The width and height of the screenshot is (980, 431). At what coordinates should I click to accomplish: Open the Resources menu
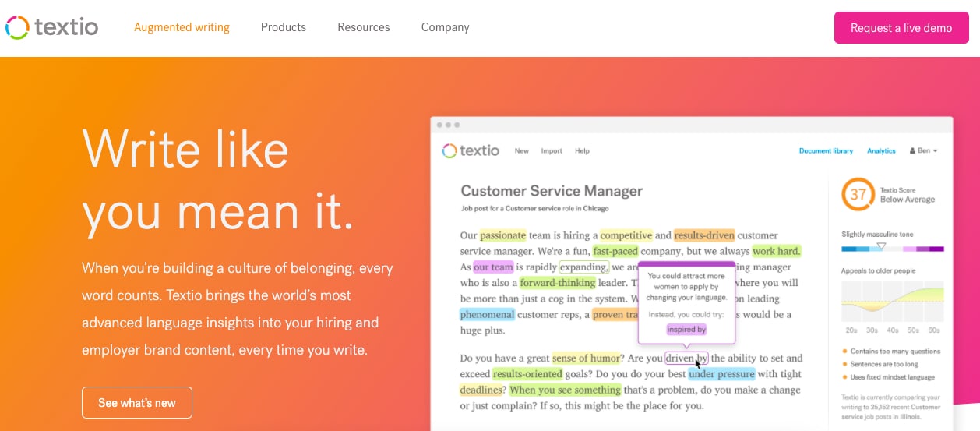[x=364, y=27]
